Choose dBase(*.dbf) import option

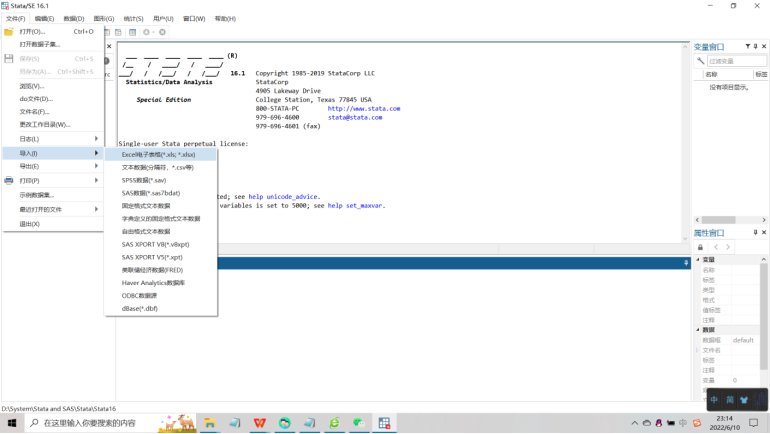[161, 308]
